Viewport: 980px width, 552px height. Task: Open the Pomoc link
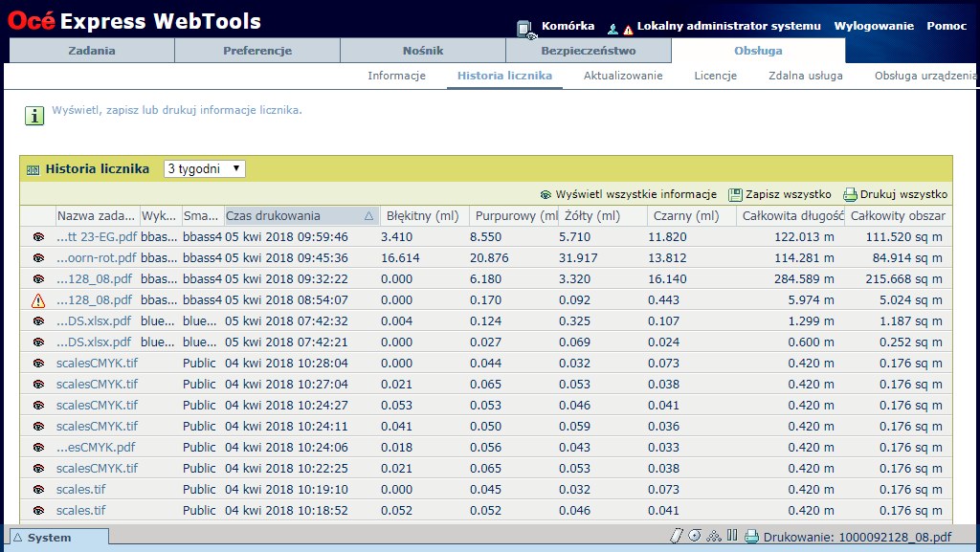[x=947, y=26]
